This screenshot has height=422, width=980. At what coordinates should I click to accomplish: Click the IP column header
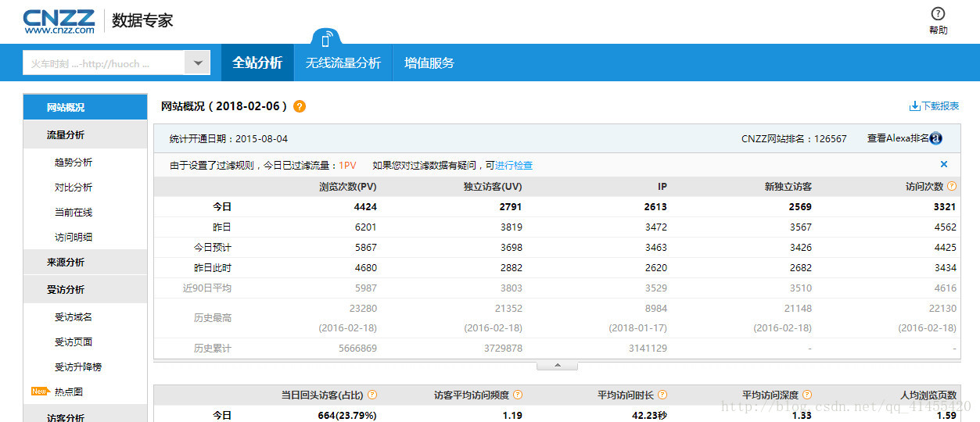tap(662, 187)
